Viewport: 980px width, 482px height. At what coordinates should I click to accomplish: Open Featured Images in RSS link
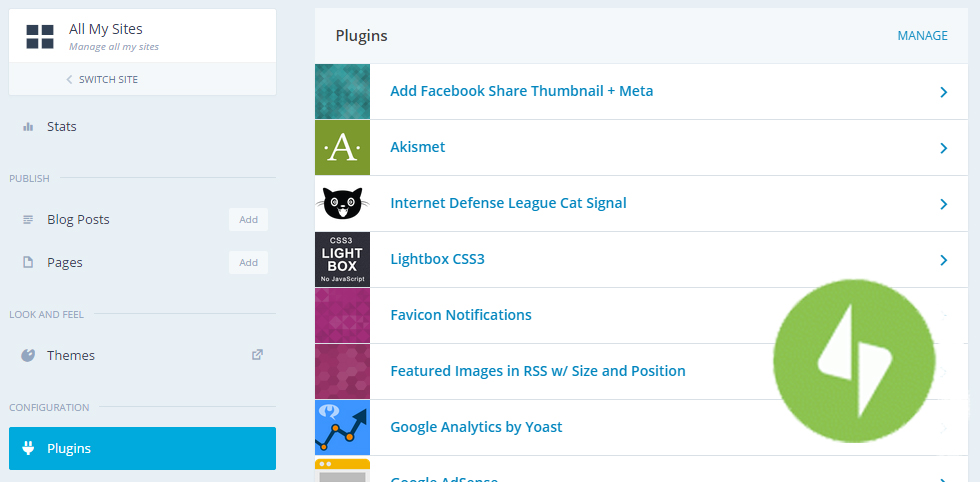pos(538,371)
